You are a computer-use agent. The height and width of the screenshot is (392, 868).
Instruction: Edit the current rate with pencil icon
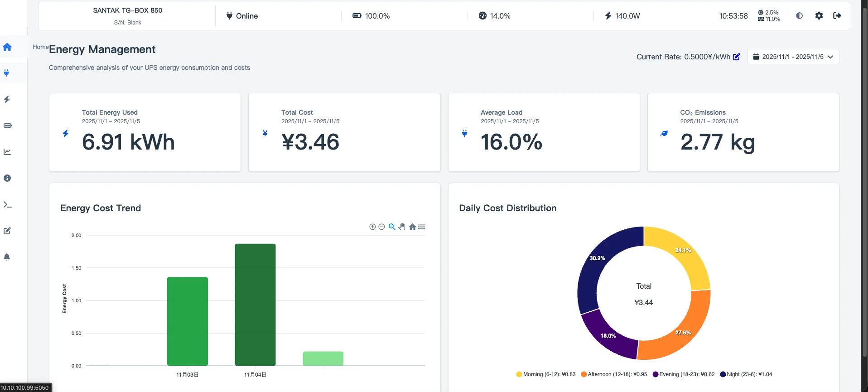tap(736, 57)
